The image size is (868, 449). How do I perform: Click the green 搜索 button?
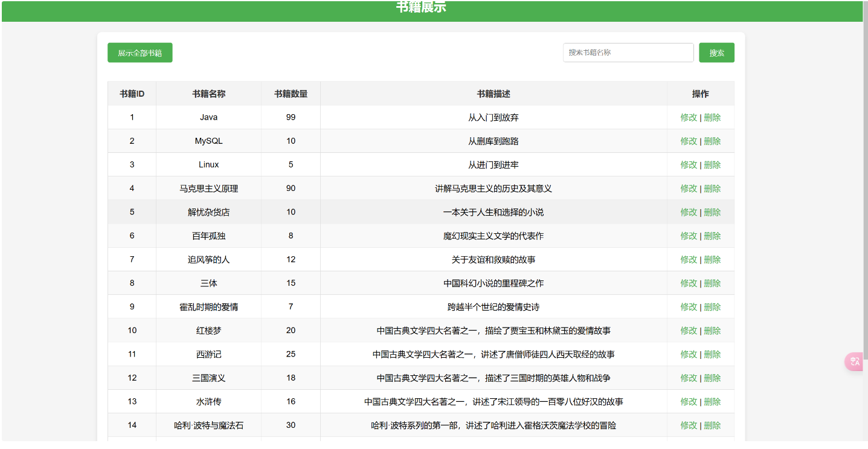717,53
